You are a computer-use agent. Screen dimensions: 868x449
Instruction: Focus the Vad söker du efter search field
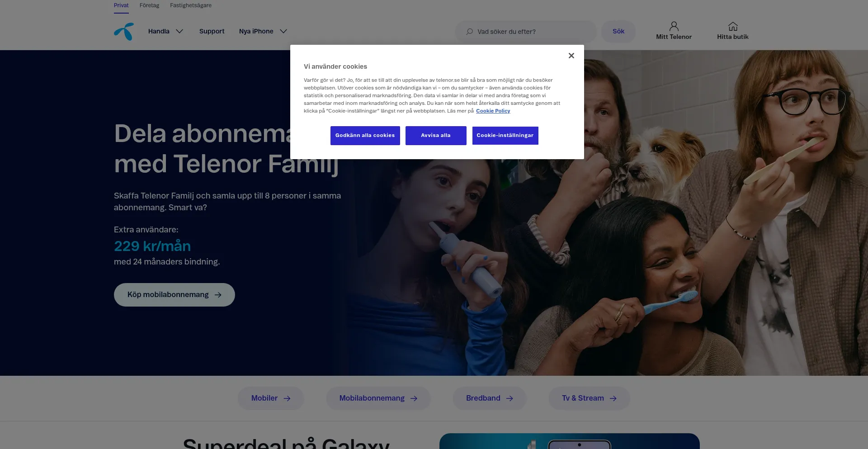526,32
